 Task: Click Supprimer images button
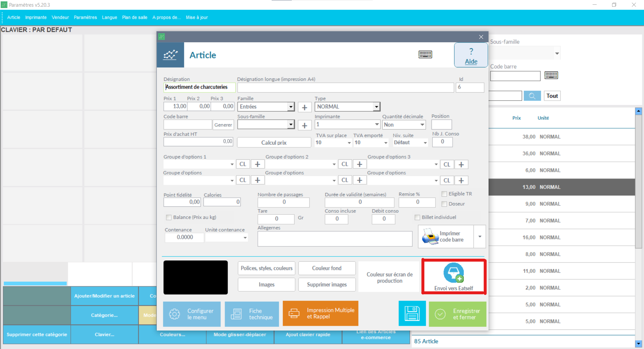[327, 285]
